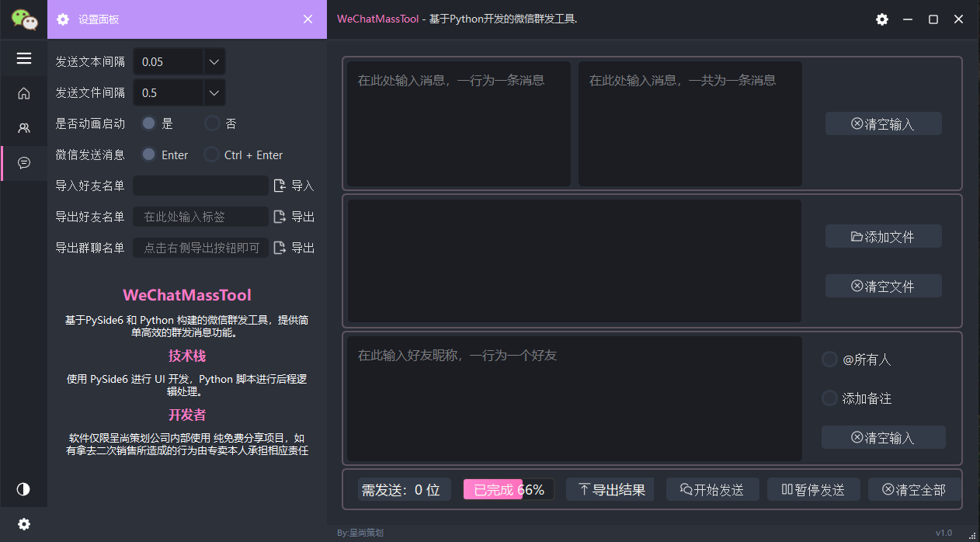Screen dimensions: 980x542
Task: Open the sidebar bottom settings gear
Action: click(x=24, y=524)
